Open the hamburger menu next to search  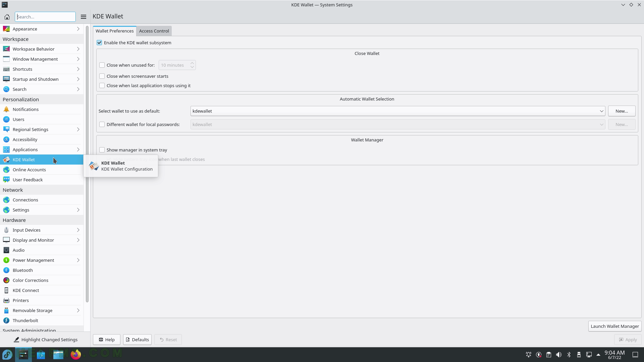coord(84,17)
